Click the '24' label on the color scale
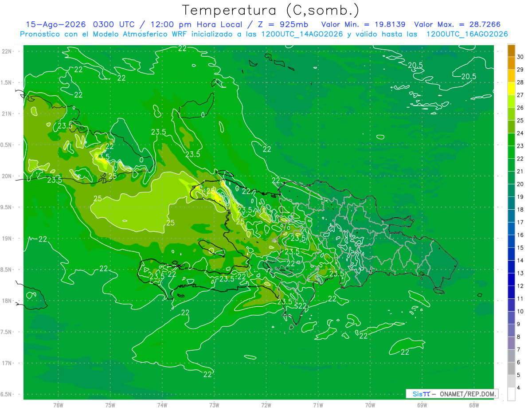Screen dimensions: 532x411 pyautogui.click(x=520, y=133)
